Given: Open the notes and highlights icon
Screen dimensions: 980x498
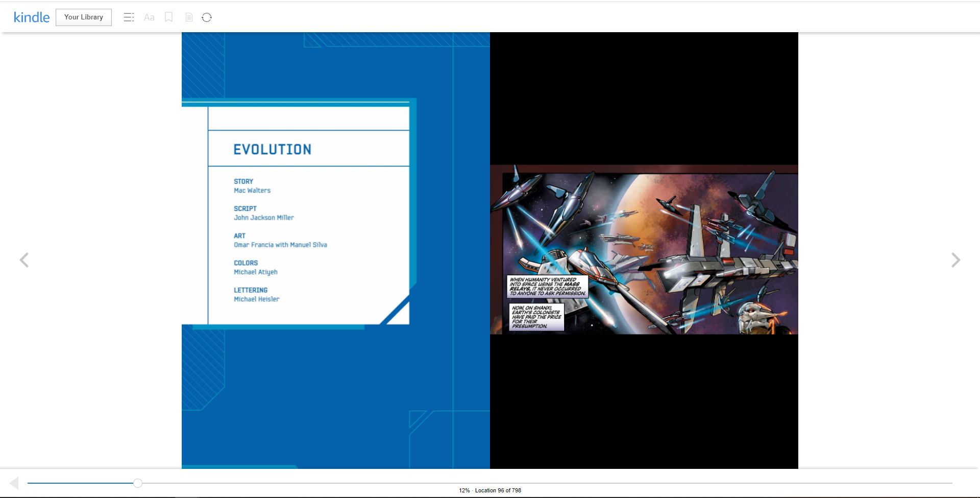Looking at the screenshot, I should click(189, 17).
